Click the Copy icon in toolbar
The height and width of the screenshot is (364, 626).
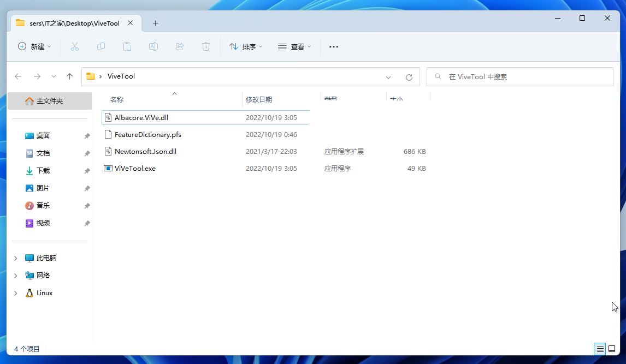click(101, 47)
